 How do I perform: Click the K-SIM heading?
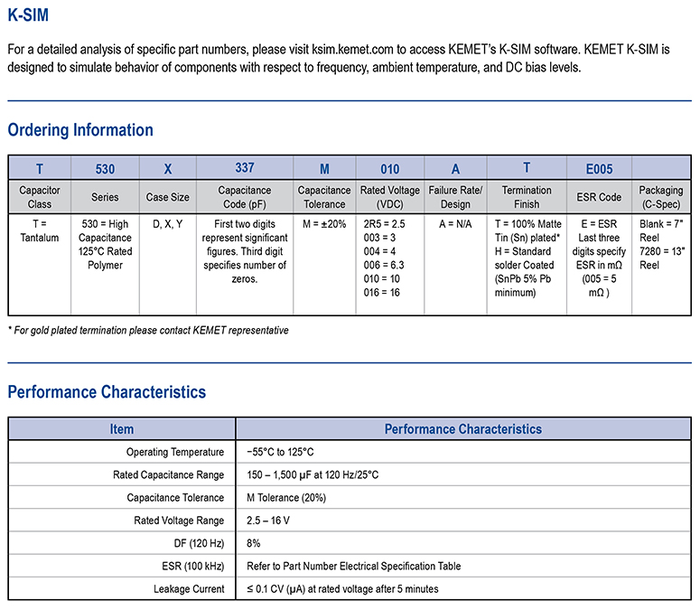point(28,14)
